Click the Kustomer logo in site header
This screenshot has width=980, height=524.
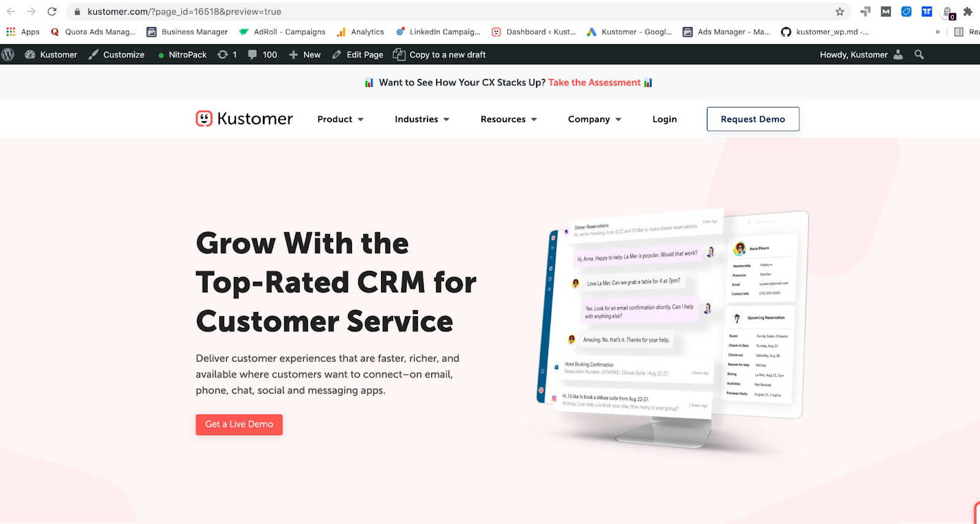tap(244, 118)
